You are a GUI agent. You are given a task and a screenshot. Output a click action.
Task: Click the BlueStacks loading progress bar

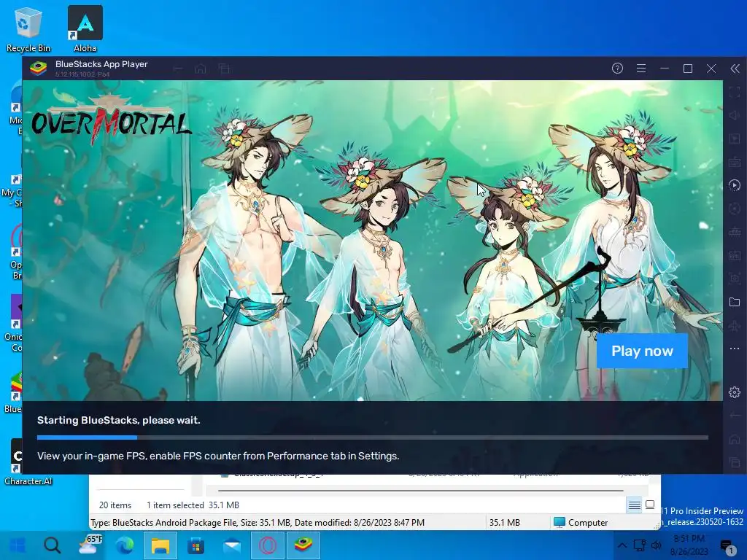click(373, 437)
